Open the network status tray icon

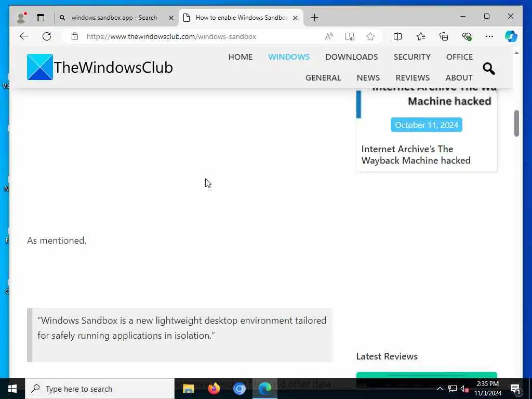pos(453,389)
